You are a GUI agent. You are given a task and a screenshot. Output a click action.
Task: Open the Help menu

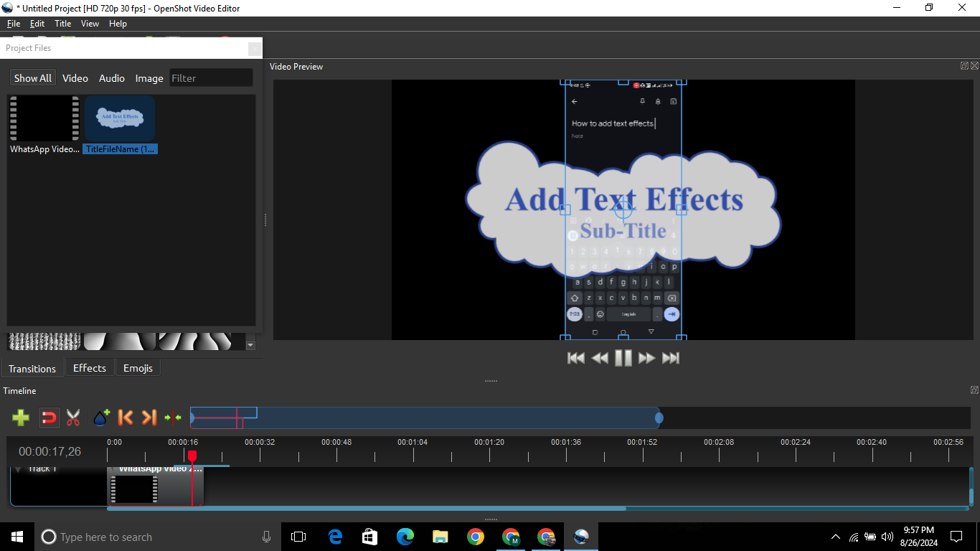(118, 24)
